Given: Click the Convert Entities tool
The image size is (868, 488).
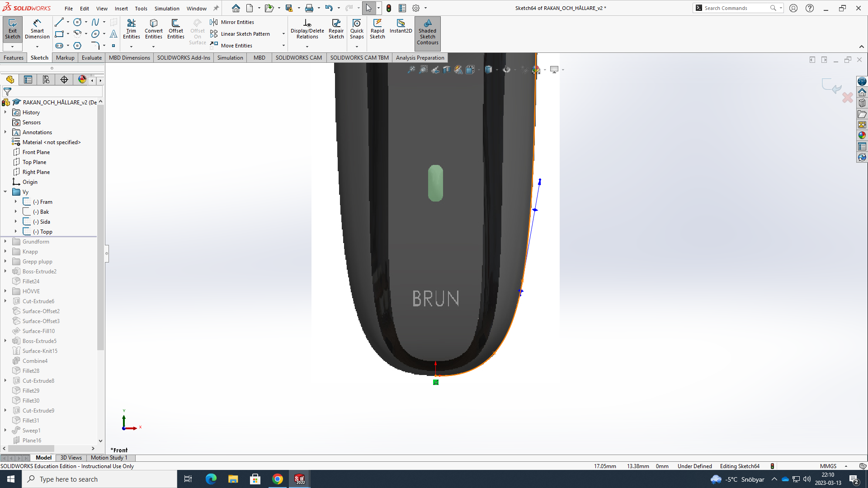Looking at the screenshot, I should (x=154, y=28).
